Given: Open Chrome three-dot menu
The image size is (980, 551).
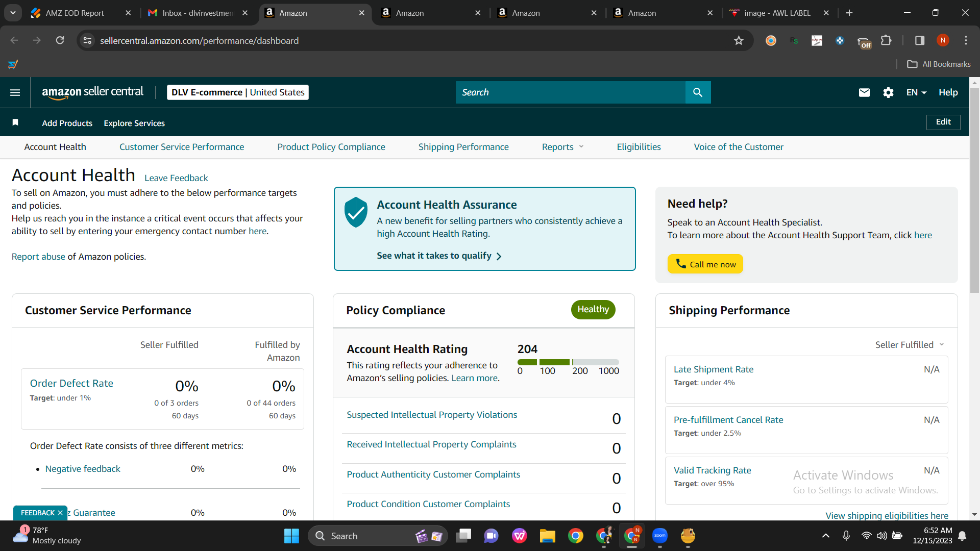Looking at the screenshot, I should 966,40.
